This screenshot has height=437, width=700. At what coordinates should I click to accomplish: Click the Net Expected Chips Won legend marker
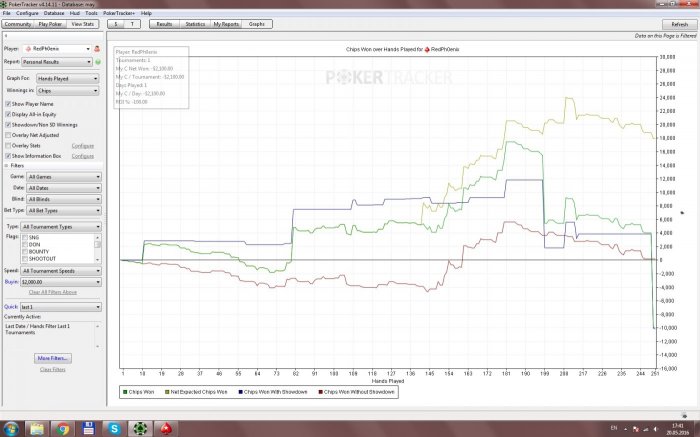167,392
